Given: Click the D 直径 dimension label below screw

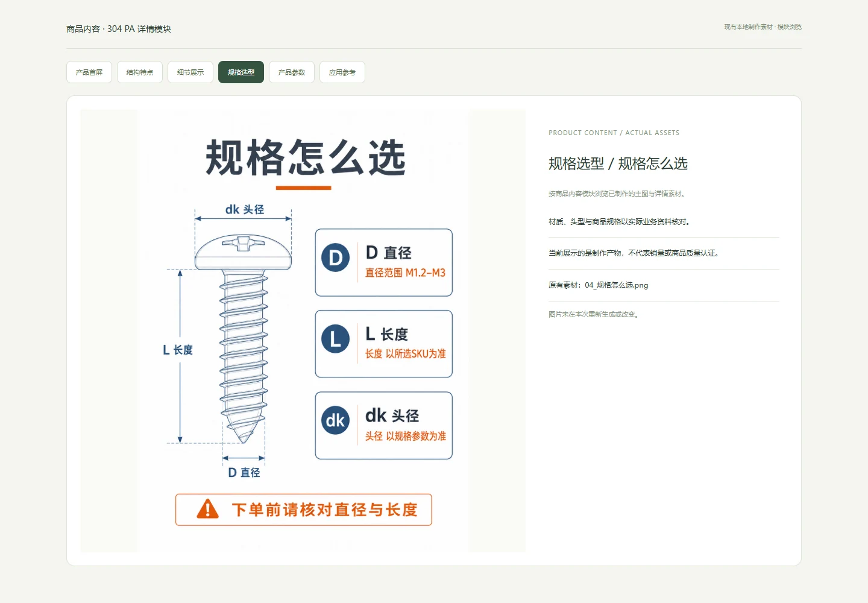Looking at the screenshot, I should tap(244, 473).
